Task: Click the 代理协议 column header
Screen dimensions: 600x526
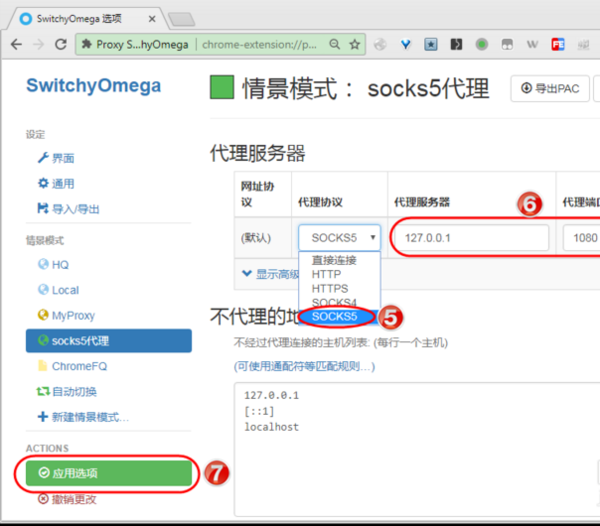Action: pos(320,202)
